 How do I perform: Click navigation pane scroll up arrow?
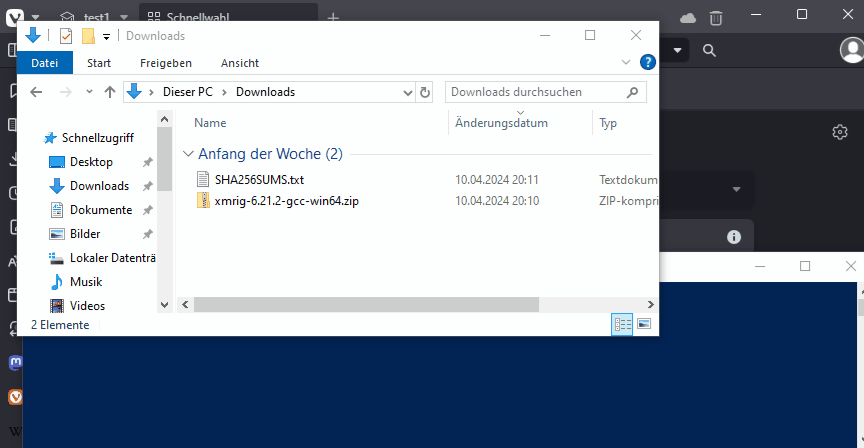[x=164, y=119]
